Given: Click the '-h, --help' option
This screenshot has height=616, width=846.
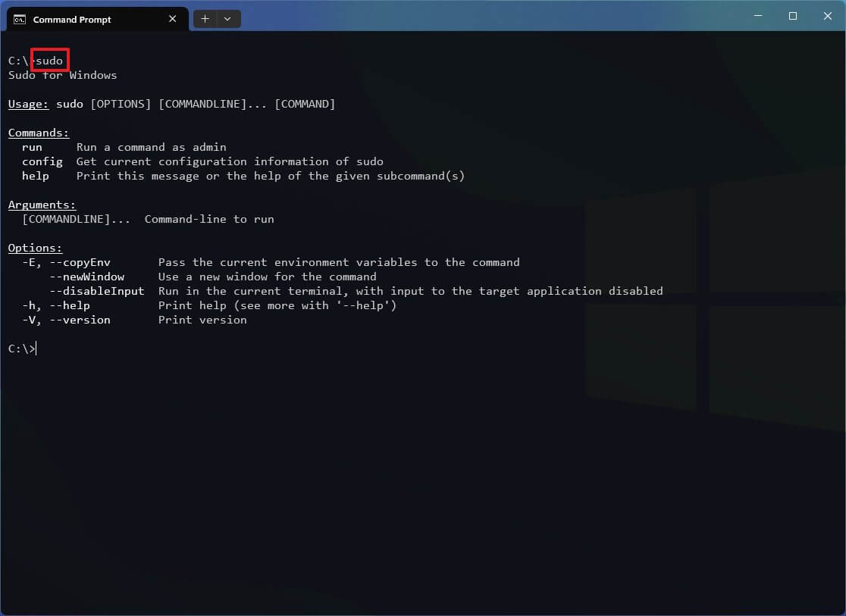Looking at the screenshot, I should point(55,305).
